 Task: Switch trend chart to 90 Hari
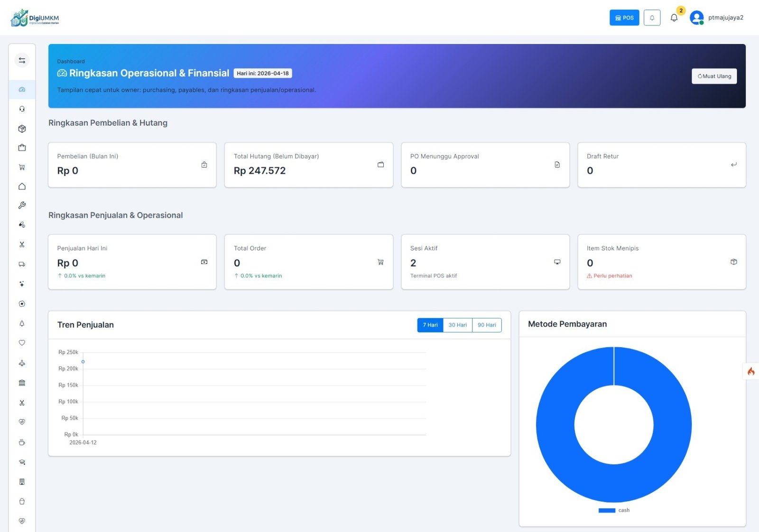(487, 325)
